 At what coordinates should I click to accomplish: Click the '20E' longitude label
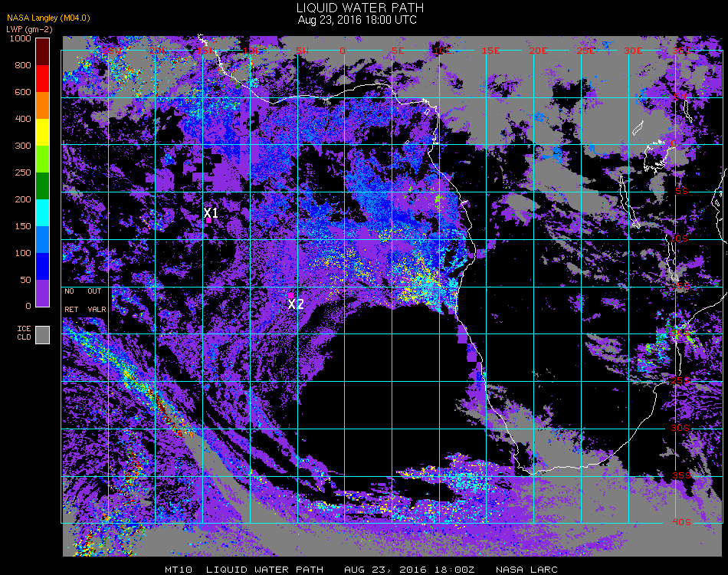[x=538, y=51]
